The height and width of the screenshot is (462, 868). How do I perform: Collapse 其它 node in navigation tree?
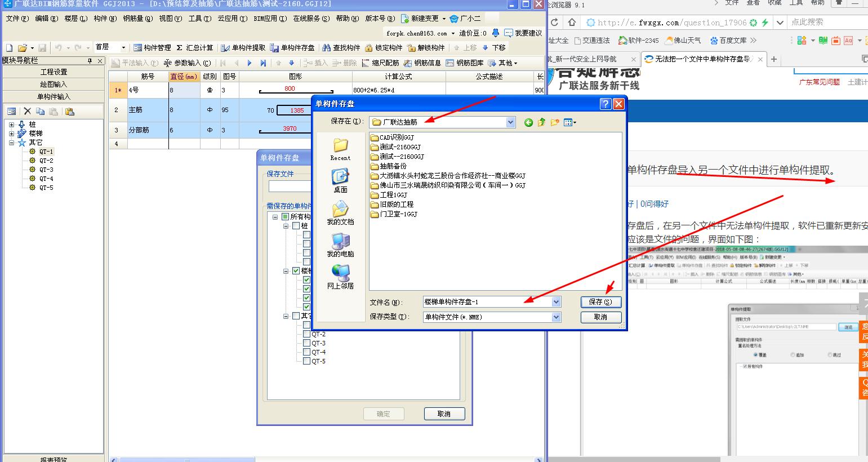tap(11, 143)
